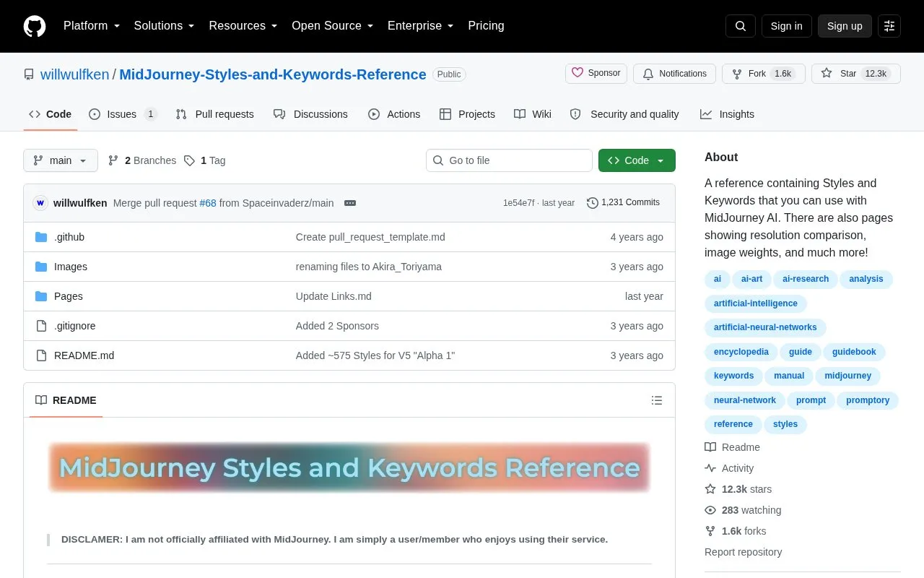The width and height of the screenshot is (924, 578).
Task: Expand the Platform menu
Action: (x=92, y=26)
